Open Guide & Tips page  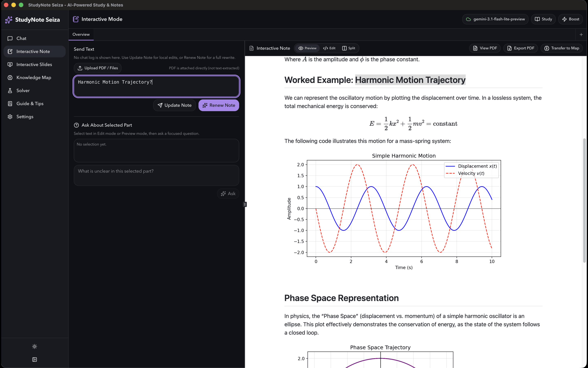coord(35,103)
